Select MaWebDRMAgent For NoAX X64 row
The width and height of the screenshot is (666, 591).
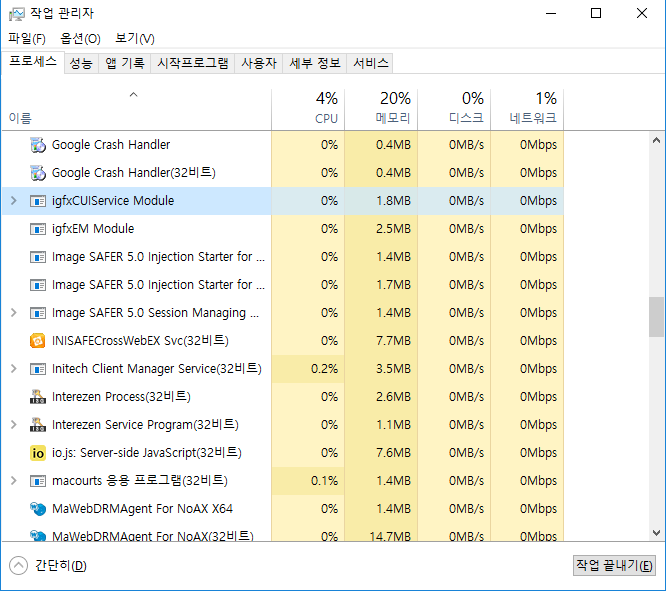282,509
